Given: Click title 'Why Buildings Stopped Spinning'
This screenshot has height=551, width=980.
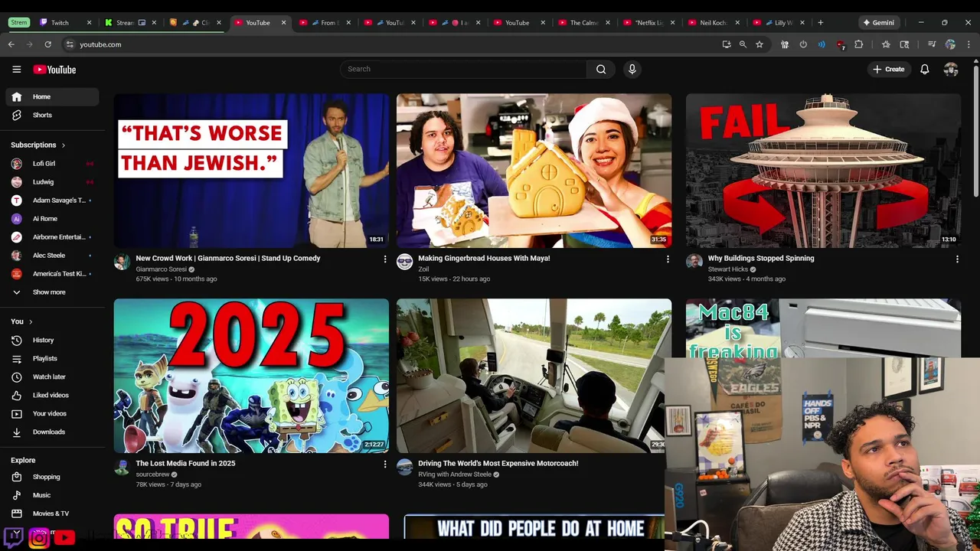Looking at the screenshot, I should point(761,258).
